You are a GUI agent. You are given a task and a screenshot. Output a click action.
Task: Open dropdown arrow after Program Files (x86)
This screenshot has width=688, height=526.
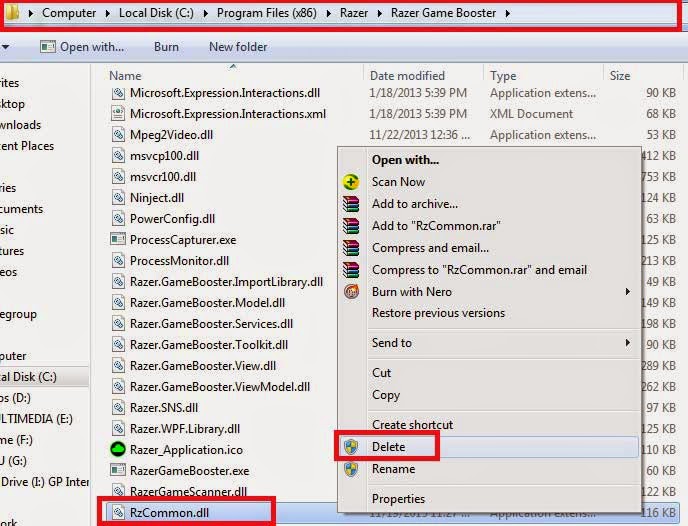click(328, 13)
